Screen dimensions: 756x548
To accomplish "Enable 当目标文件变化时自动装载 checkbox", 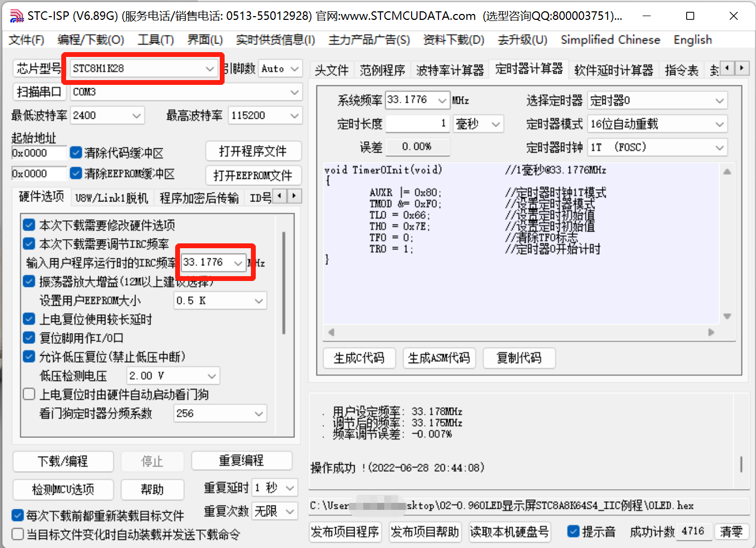I will (x=18, y=534).
